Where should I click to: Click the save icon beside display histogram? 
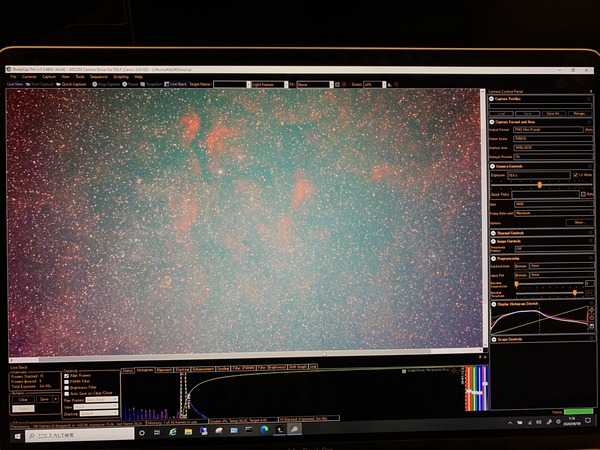(592, 326)
